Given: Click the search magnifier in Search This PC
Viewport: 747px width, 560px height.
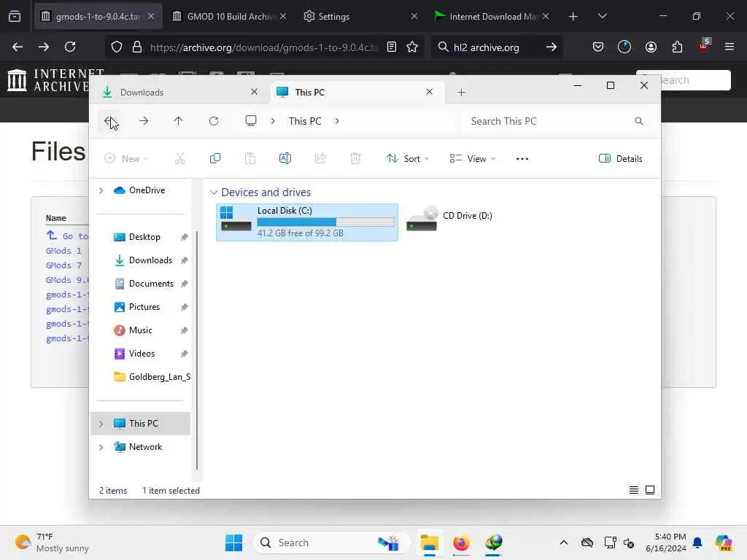Looking at the screenshot, I should click(639, 122).
